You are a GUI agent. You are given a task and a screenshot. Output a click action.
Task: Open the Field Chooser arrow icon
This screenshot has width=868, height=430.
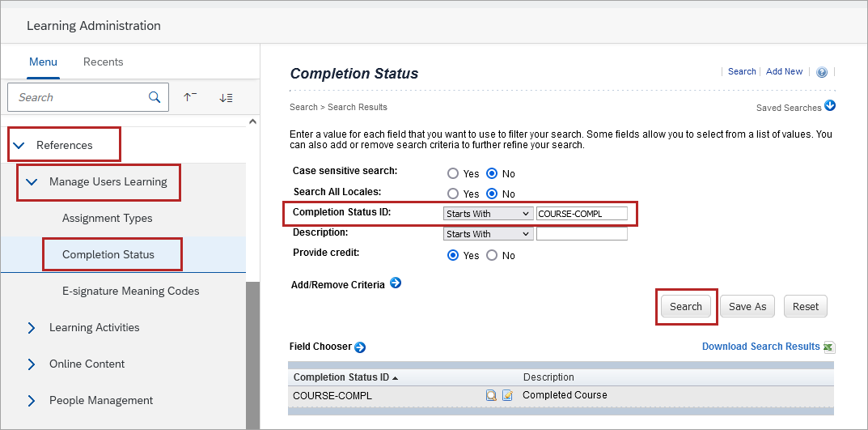360,347
